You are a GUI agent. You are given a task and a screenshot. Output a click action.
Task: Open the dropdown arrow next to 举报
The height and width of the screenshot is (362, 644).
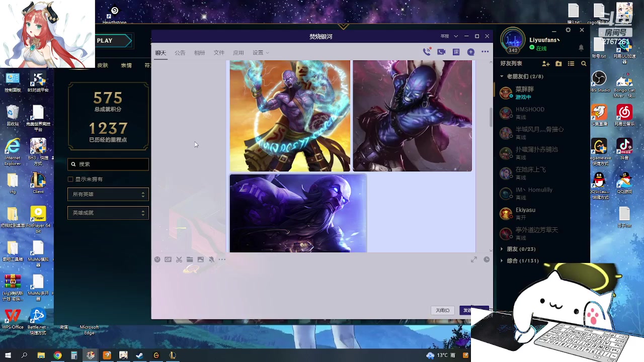(x=456, y=36)
